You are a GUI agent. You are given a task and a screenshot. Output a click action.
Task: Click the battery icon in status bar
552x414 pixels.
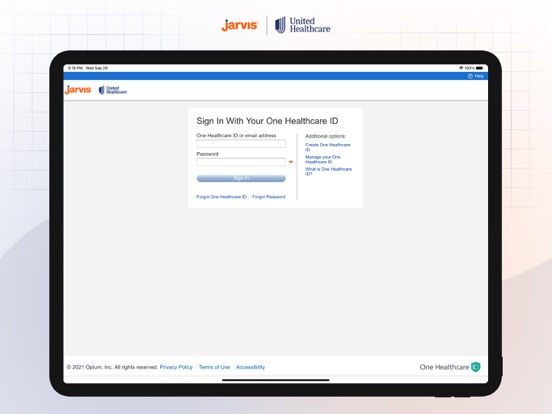[x=479, y=68]
